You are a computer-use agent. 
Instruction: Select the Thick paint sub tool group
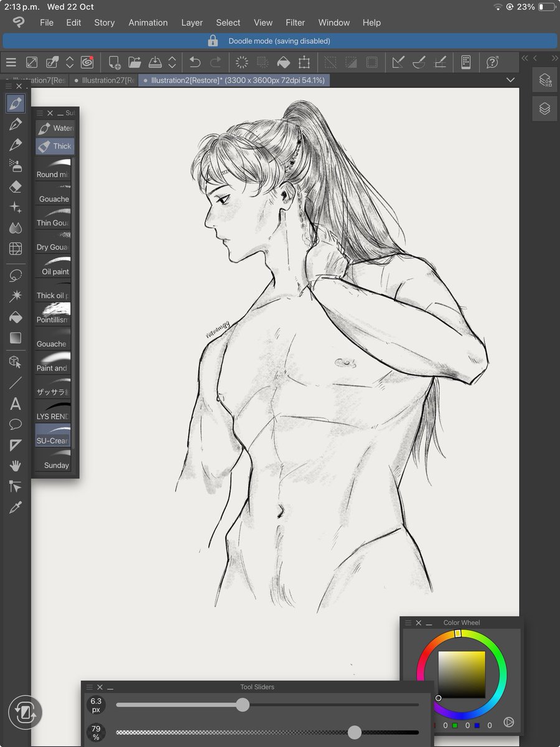(x=55, y=146)
